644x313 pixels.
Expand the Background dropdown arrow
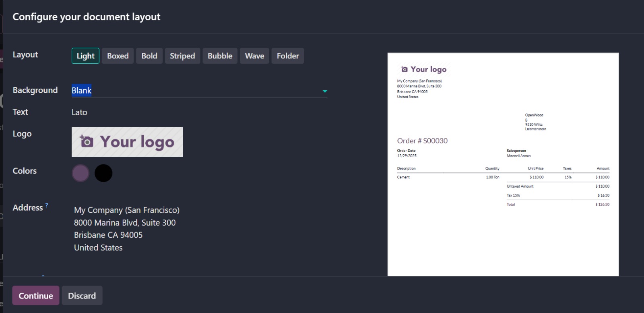(325, 91)
